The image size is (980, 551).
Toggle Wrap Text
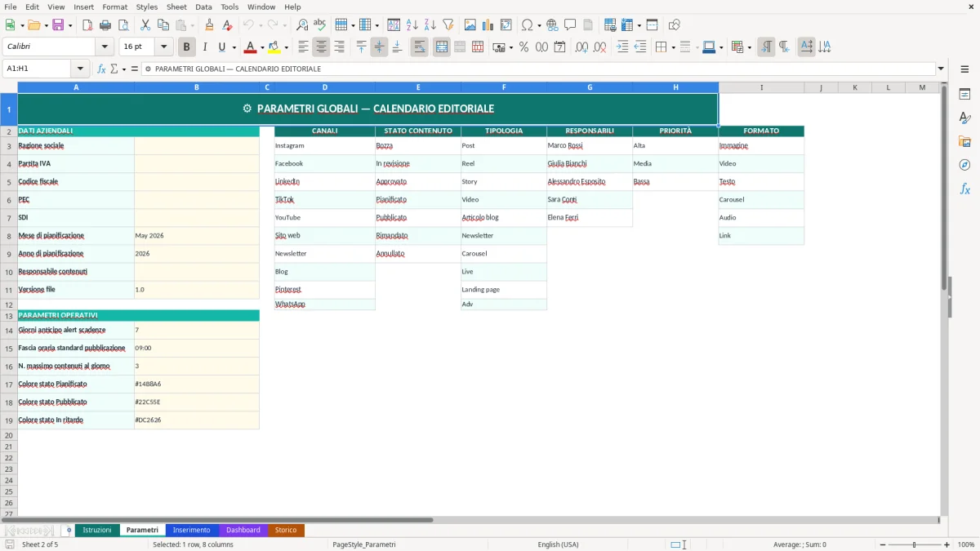[x=419, y=47]
